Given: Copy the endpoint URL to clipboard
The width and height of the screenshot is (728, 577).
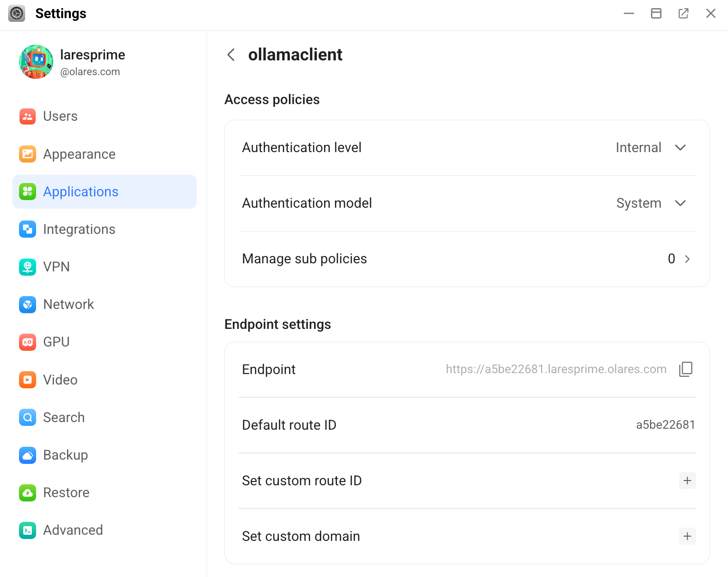Looking at the screenshot, I should (x=686, y=369).
